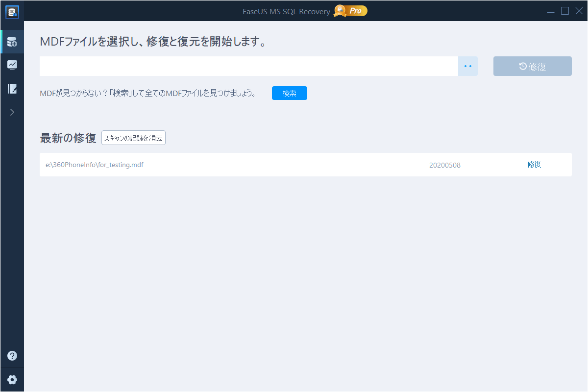Close the EaseUS MS SQL Recovery window
This screenshot has height=392, width=588.
point(579,11)
